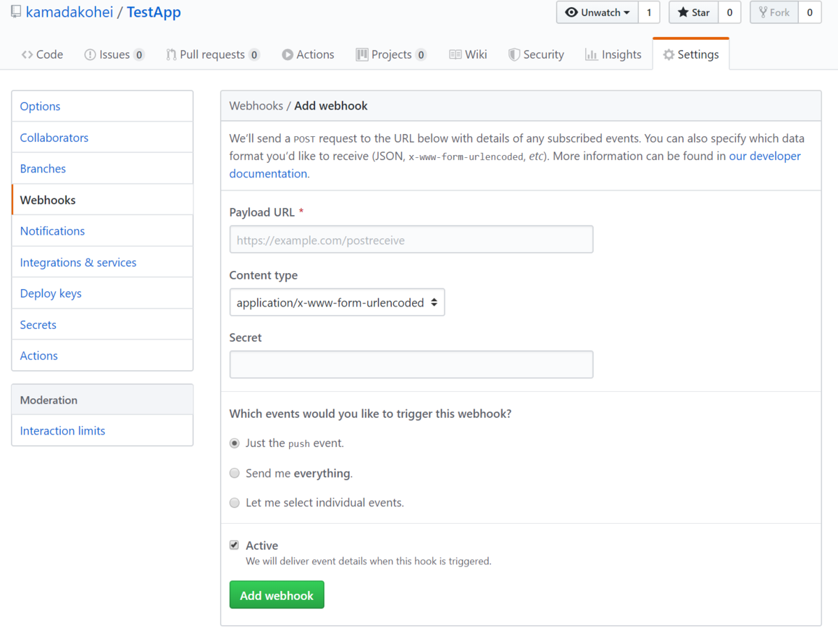Click the green Add webhook button
Viewport: 838px width, 644px height.
pyautogui.click(x=277, y=595)
